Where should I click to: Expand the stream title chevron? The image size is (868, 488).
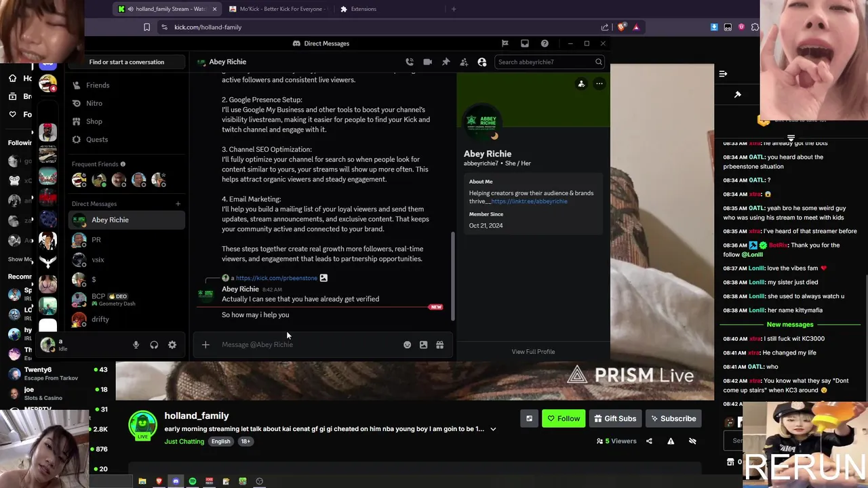tap(493, 429)
